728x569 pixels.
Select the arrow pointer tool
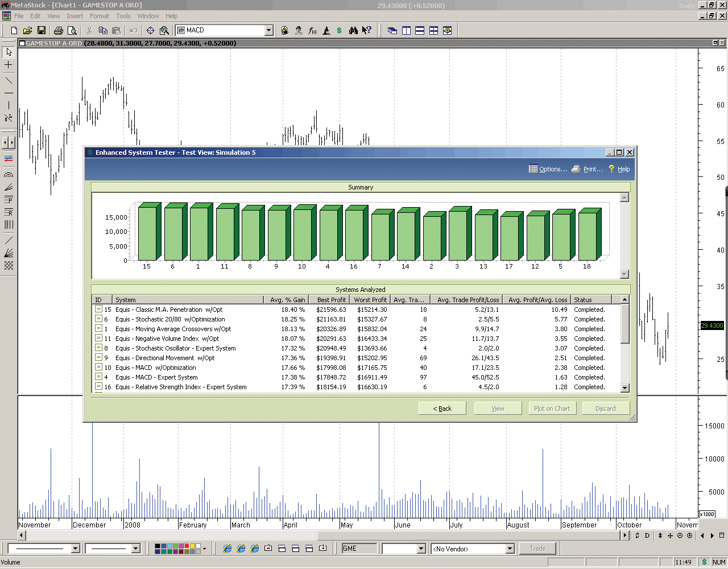tap(9, 52)
